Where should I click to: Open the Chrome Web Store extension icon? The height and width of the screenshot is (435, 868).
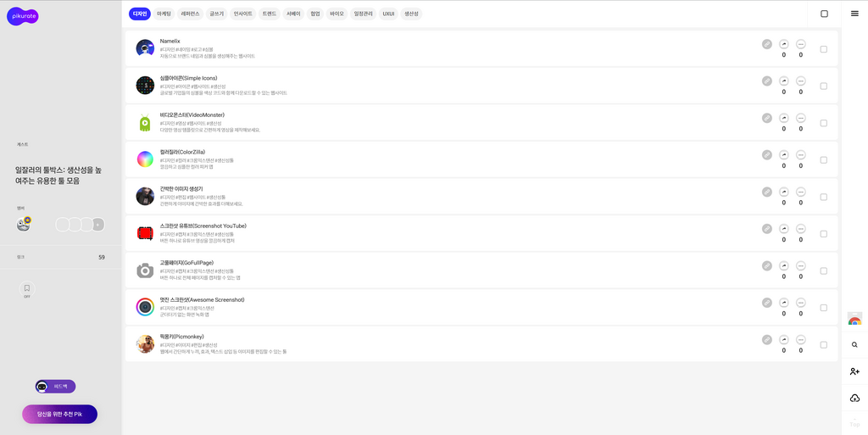pyautogui.click(x=854, y=320)
